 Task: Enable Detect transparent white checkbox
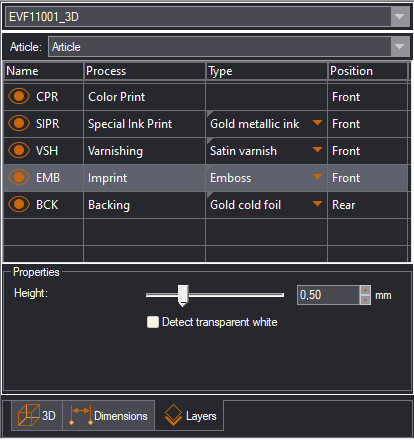coord(153,322)
